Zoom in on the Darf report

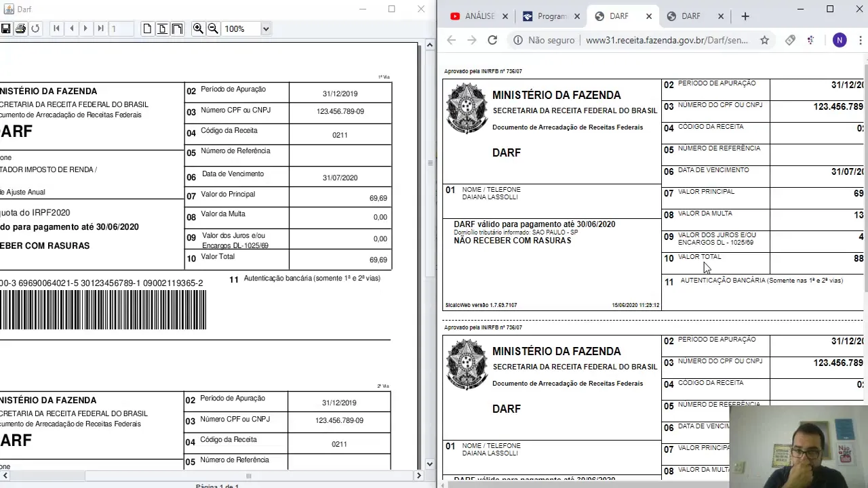(x=198, y=28)
